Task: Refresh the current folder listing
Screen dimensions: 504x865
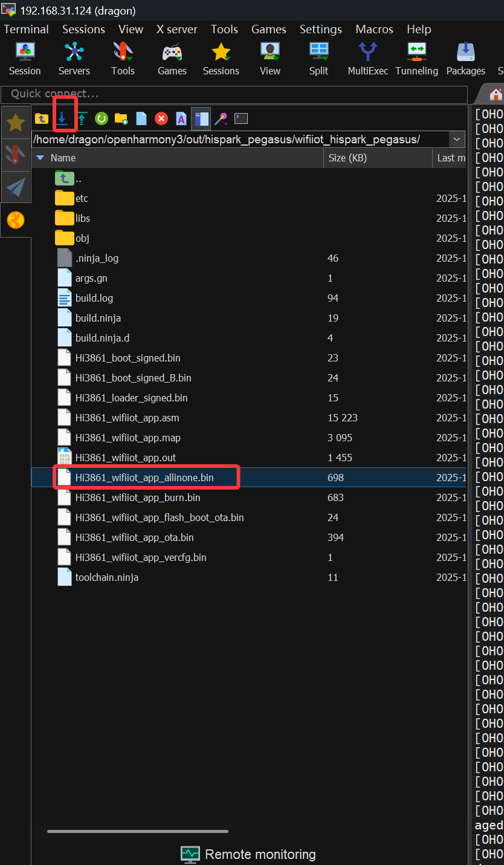Action: (102, 118)
